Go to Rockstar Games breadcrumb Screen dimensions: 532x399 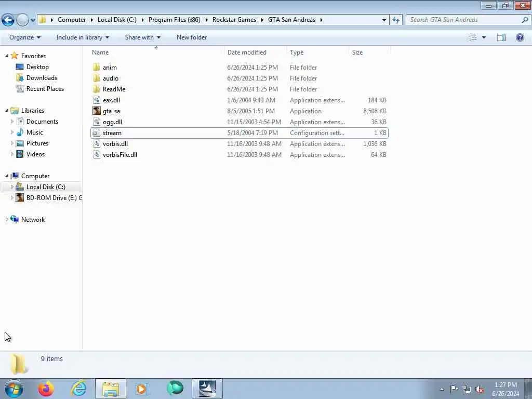click(x=234, y=20)
